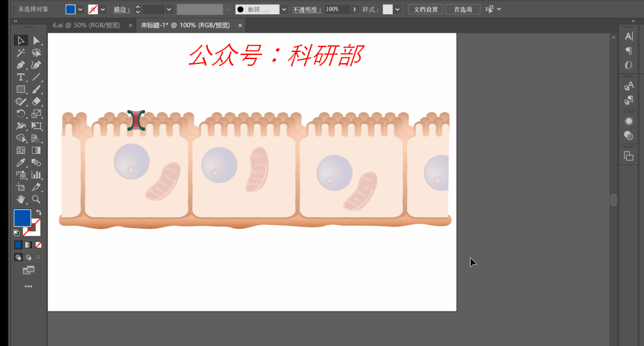This screenshot has height=346, width=644.
Task: Expand the brush definition 触摸 dropdown
Action: (284, 10)
